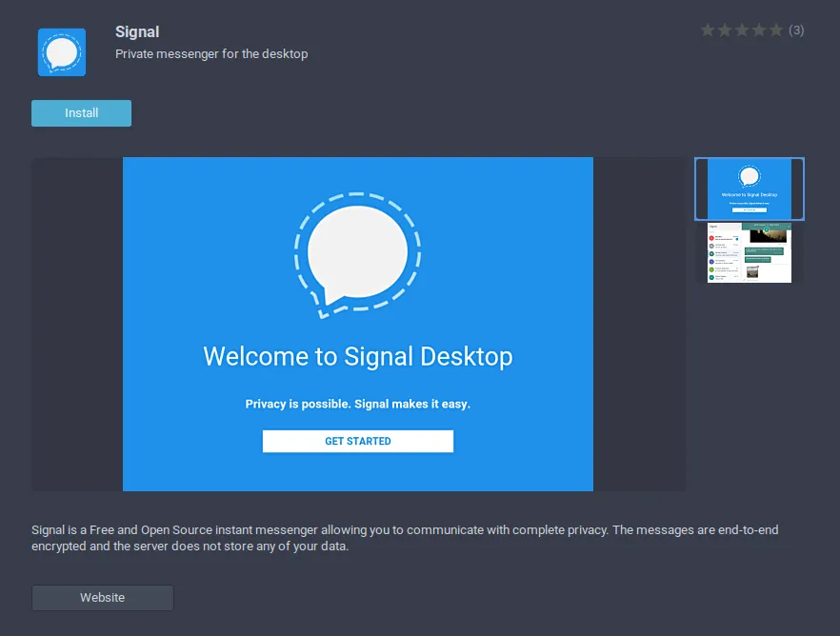Click the Signal description paragraph text
Image resolution: width=840 pixels, height=636 pixels.
[405, 538]
